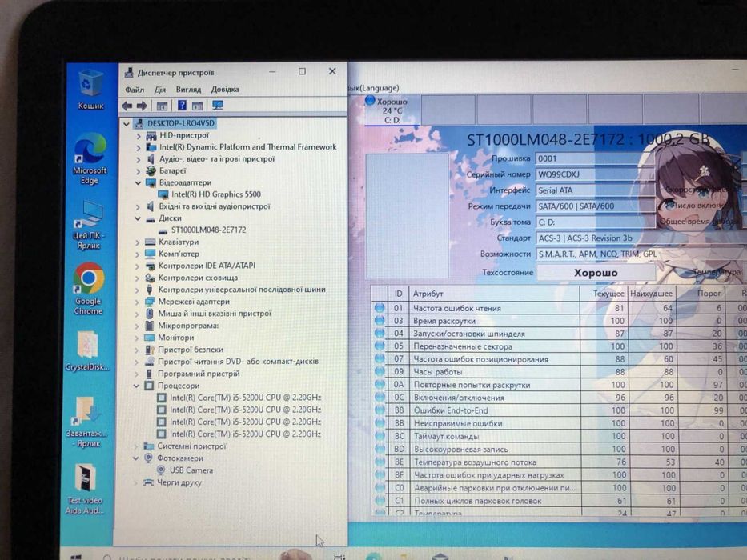Click the Режим передачи field SATA/600
Screen dimensions: 747x560
(x=596, y=206)
